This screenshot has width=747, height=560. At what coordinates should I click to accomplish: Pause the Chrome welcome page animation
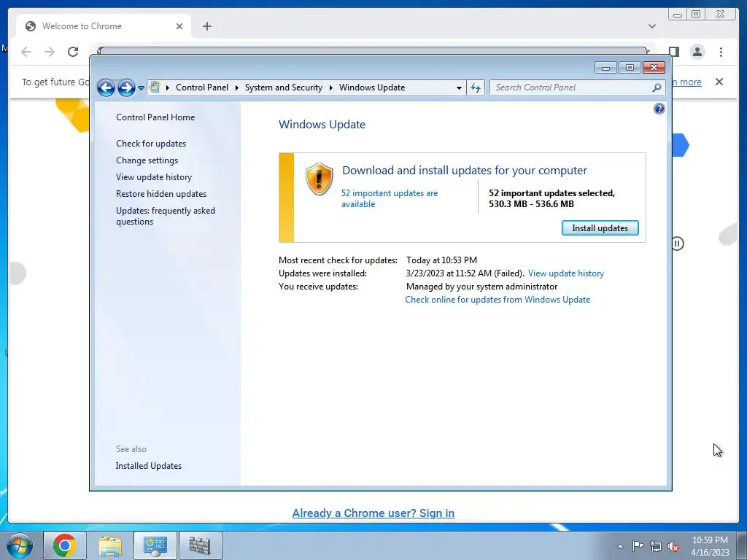(x=677, y=244)
